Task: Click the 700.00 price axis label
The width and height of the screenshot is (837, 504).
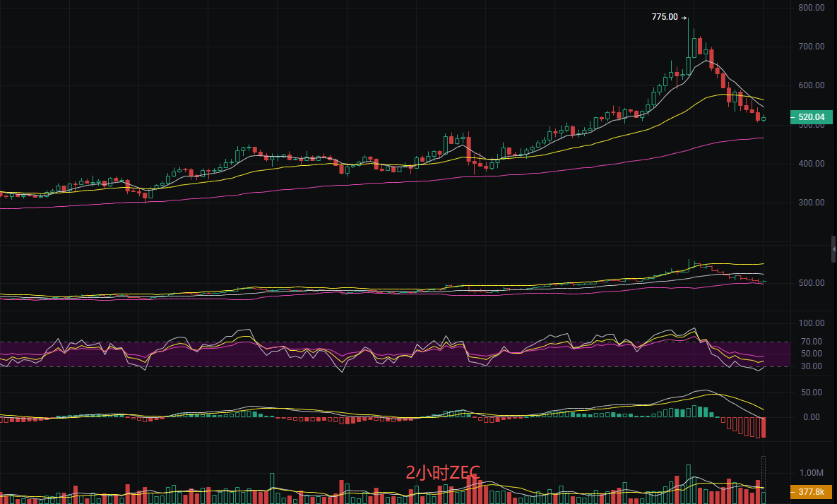Action: [810, 47]
